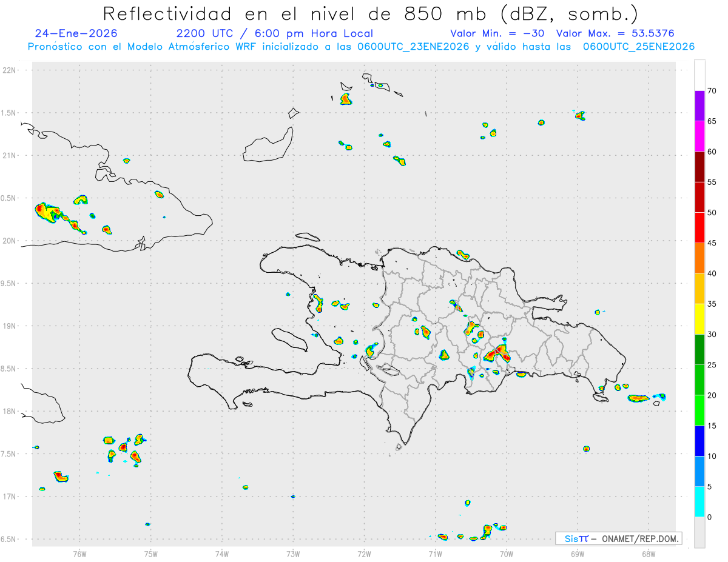Image resolution: width=728 pixels, height=562 pixels.
Task: Click the colorbar tick label '45'
Action: [712, 243]
